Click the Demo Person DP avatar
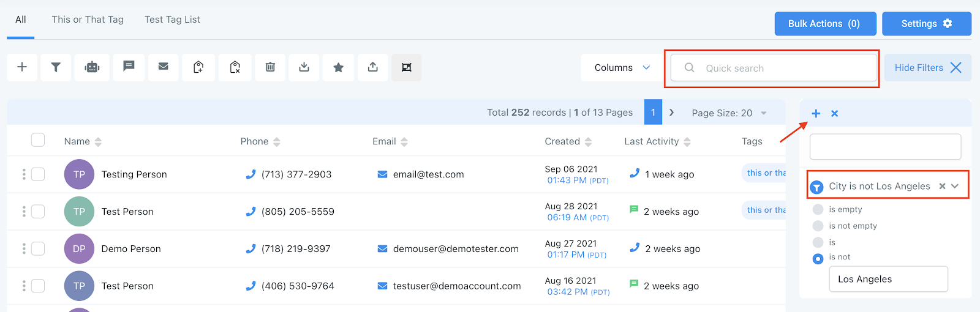Image resolution: width=980 pixels, height=312 pixels. click(x=79, y=249)
